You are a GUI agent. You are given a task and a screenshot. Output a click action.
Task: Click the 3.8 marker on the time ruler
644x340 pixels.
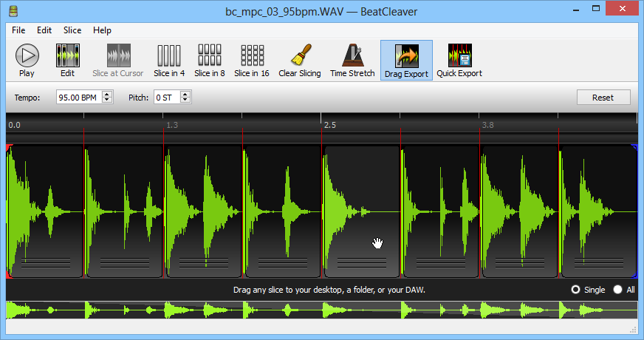coord(488,125)
